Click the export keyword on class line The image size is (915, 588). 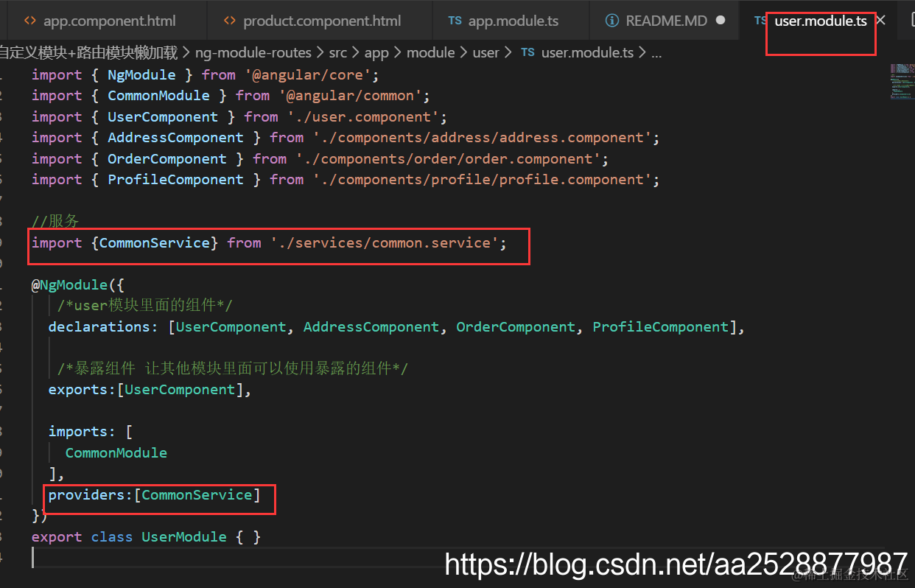pos(57,536)
